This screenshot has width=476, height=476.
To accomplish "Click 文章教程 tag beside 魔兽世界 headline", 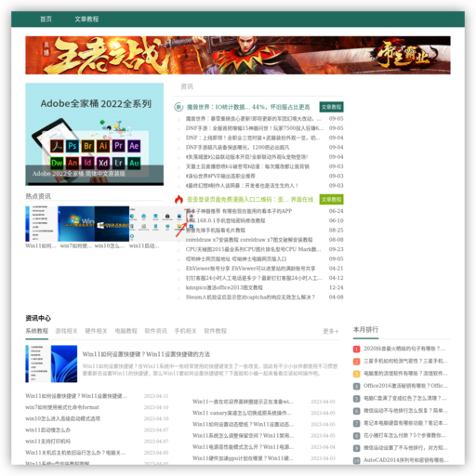I will pyautogui.click(x=331, y=107).
